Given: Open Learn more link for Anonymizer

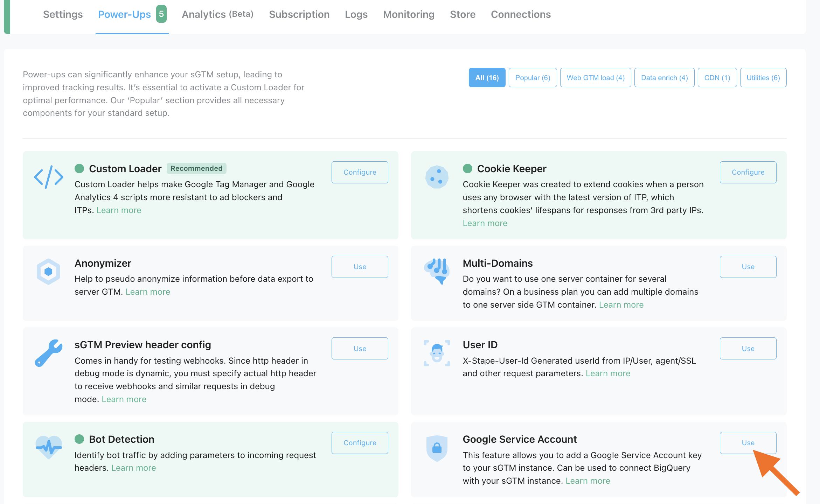Looking at the screenshot, I should coord(148,292).
